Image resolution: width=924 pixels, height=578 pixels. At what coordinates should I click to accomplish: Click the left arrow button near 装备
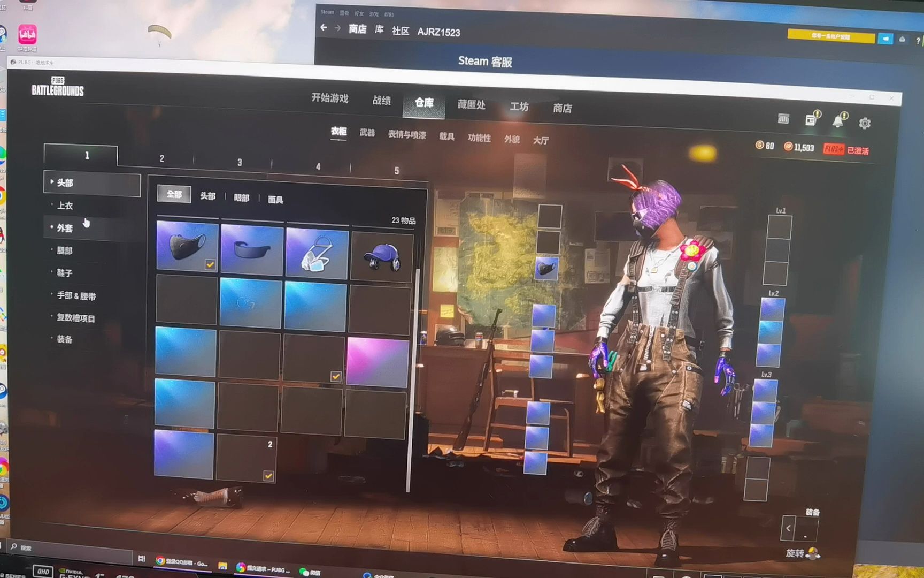coord(788,528)
